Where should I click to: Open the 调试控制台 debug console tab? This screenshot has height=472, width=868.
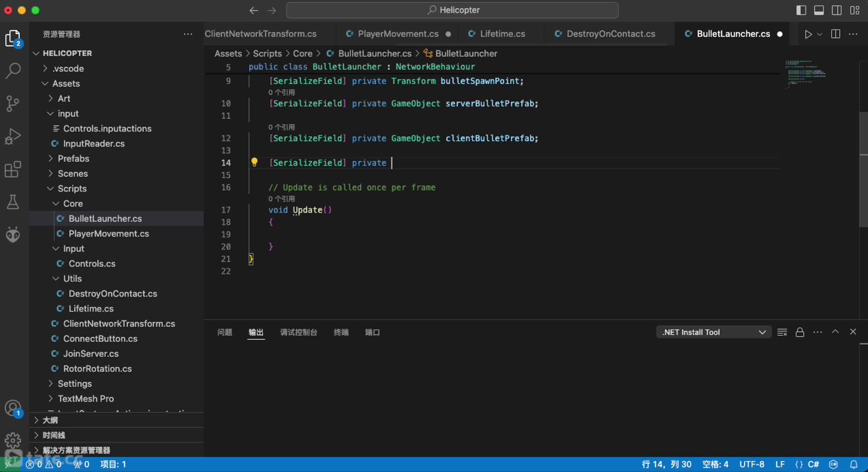click(298, 332)
